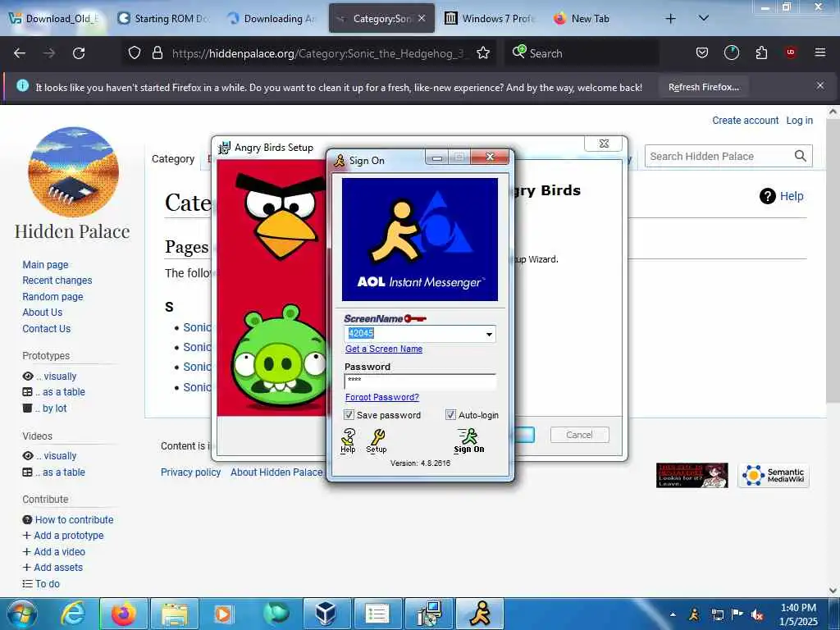Open the Log in link

[x=799, y=121]
